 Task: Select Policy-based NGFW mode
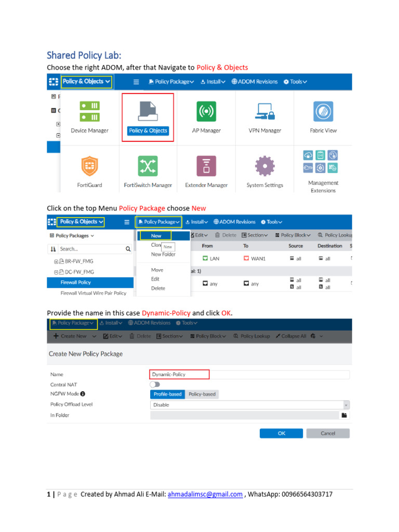pos(202,394)
